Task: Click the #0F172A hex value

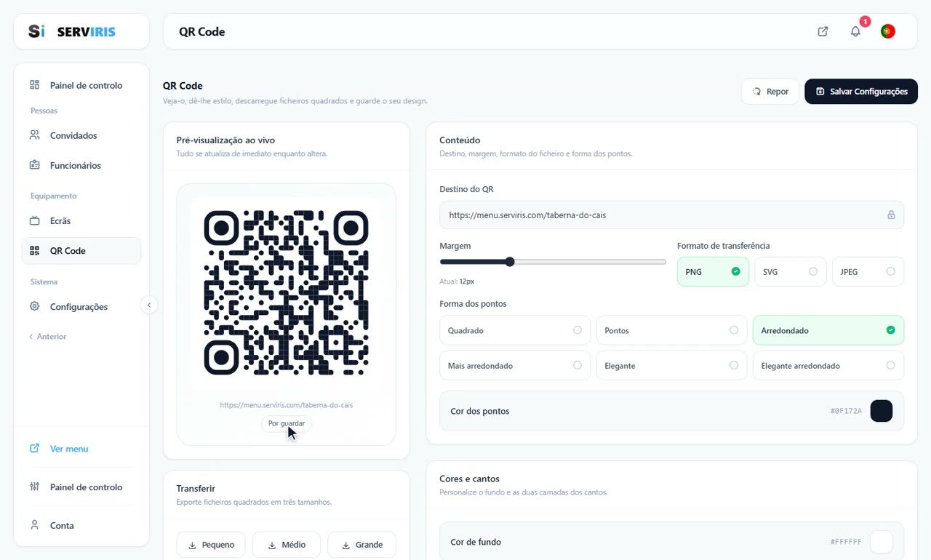Action: [846, 412]
